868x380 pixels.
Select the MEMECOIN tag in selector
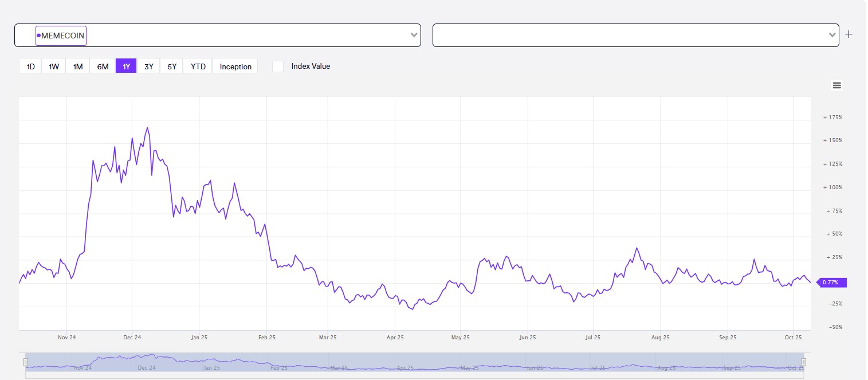[x=61, y=36]
